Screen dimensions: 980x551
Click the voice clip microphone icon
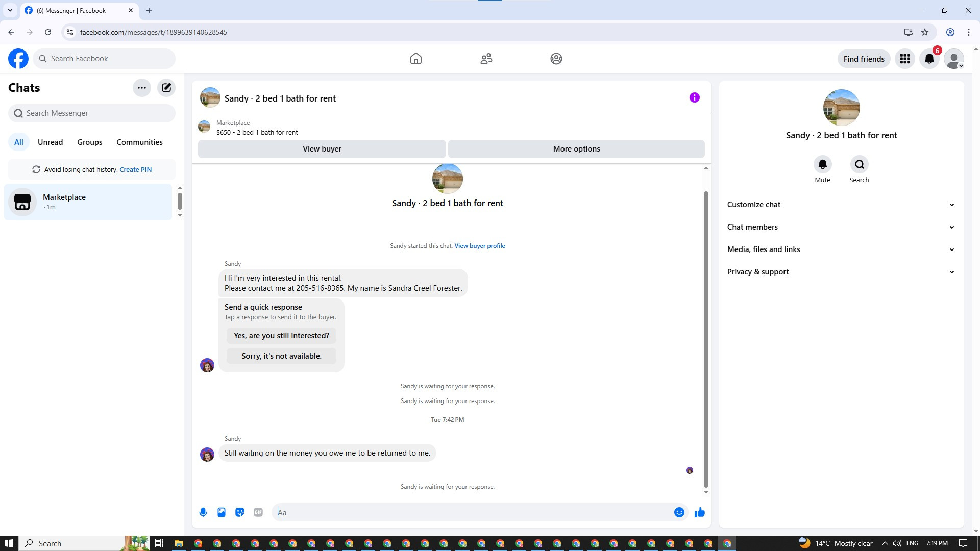[x=203, y=512]
